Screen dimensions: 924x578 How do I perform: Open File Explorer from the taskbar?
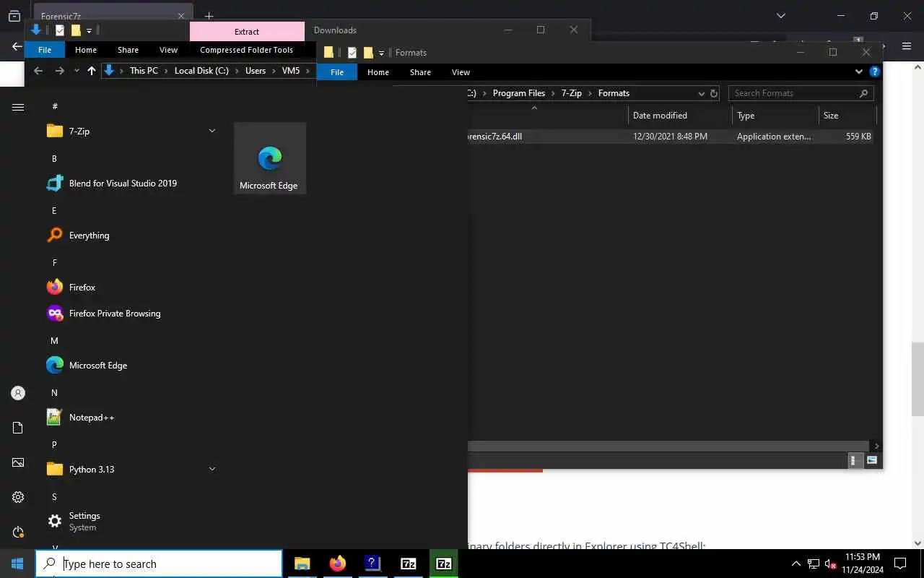tap(302, 564)
